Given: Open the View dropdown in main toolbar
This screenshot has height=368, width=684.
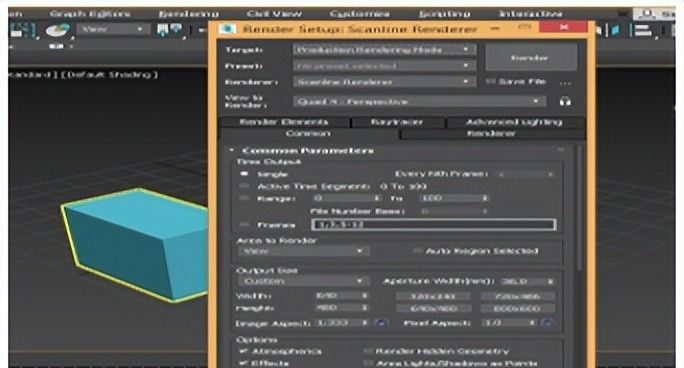Looking at the screenshot, I should pos(113,29).
